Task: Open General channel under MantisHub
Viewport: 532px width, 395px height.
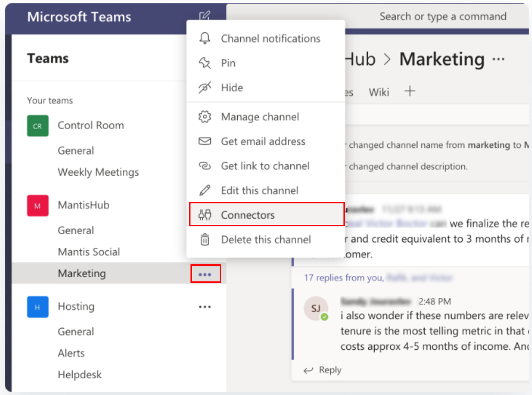Action: (76, 230)
